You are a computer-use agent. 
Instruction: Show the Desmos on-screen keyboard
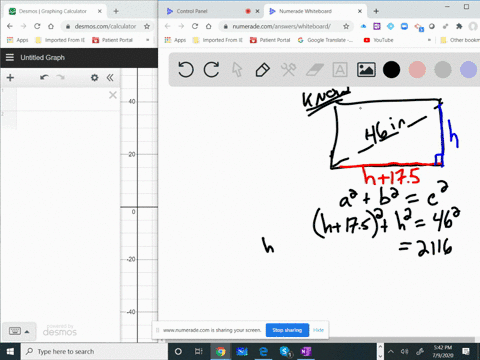tap(15, 331)
